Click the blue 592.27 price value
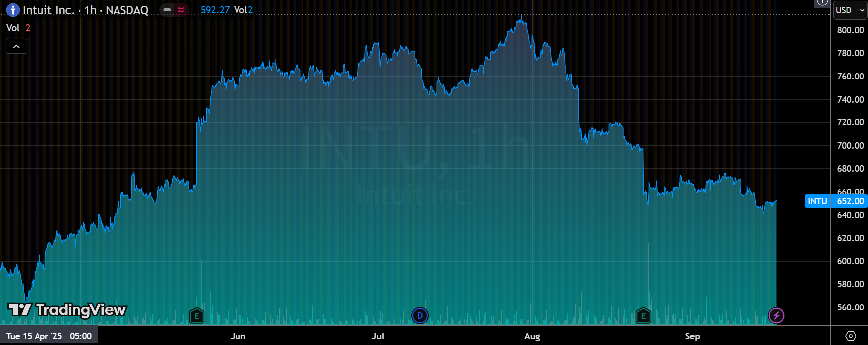 [215, 10]
